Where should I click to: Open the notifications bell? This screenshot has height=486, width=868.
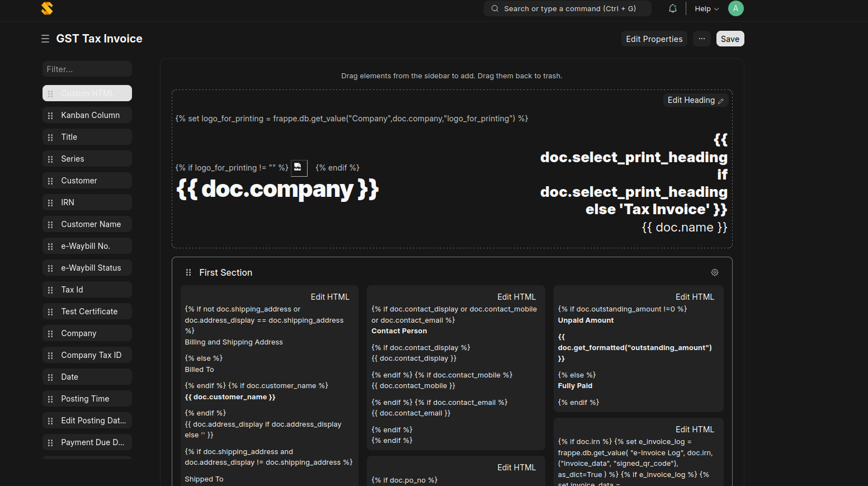pos(673,8)
